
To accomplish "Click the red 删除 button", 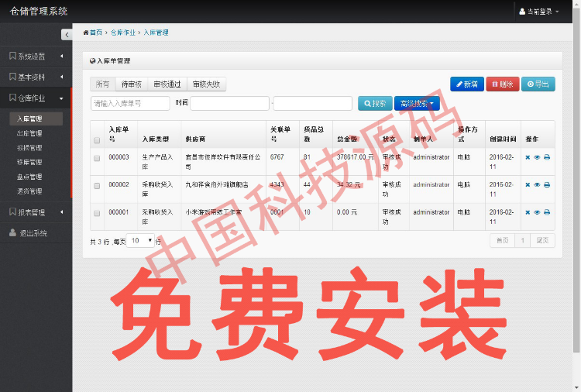I will [502, 84].
